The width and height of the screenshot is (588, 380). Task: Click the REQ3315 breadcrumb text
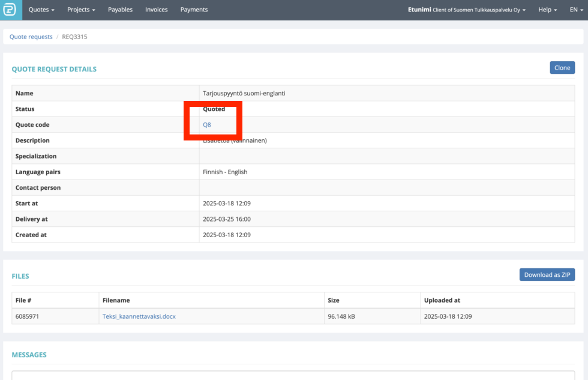coord(74,37)
